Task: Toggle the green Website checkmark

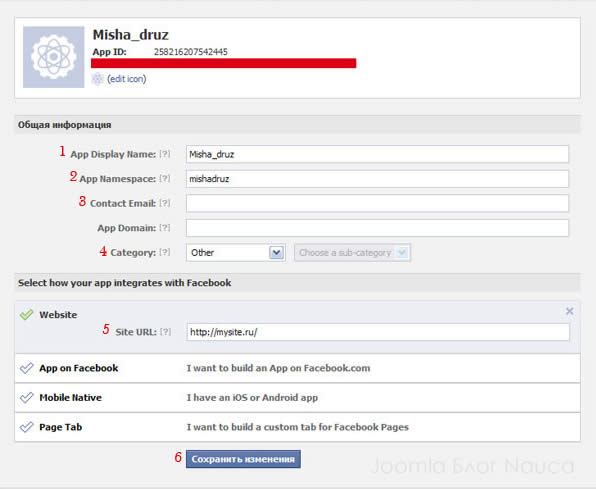Action: (27, 315)
